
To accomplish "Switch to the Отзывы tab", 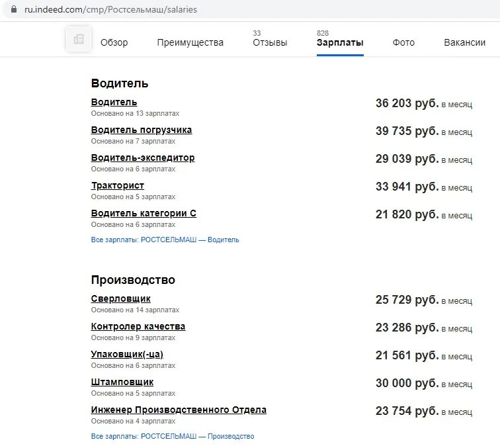I will pos(270,42).
